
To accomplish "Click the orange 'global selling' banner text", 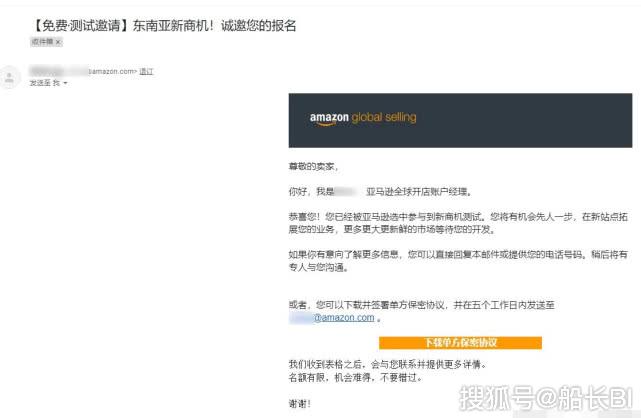I will point(390,119).
